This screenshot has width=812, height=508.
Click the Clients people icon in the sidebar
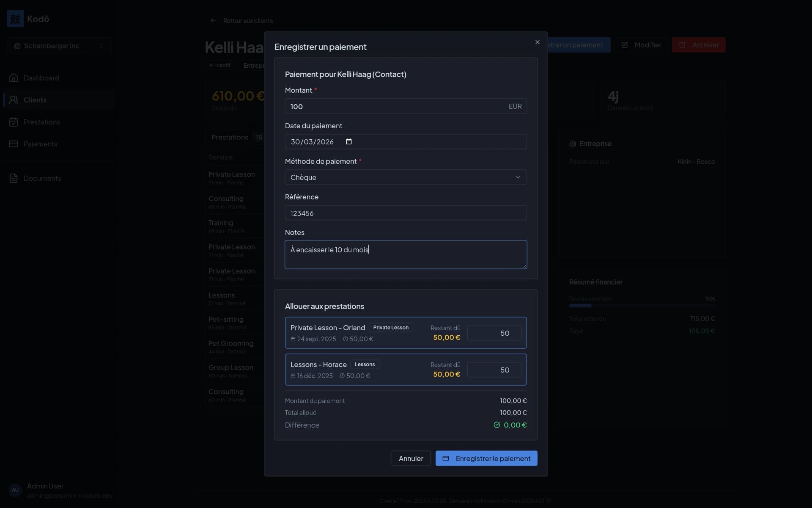point(14,100)
